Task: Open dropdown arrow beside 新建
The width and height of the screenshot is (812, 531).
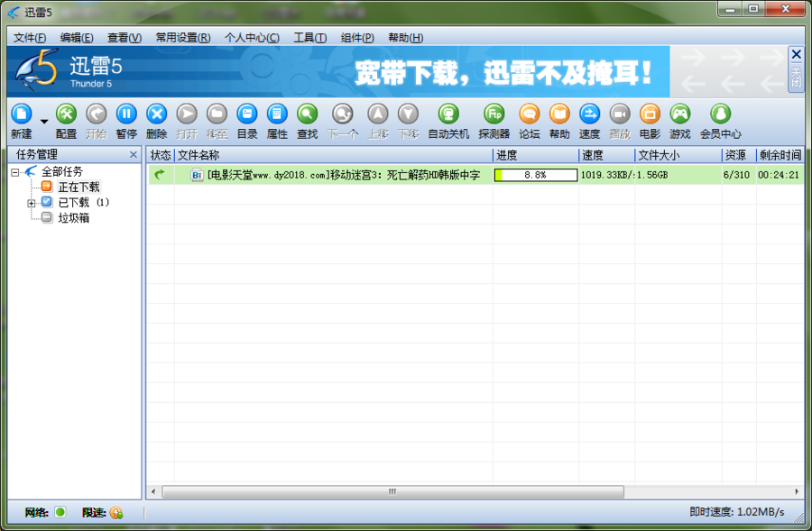Action: click(44, 122)
